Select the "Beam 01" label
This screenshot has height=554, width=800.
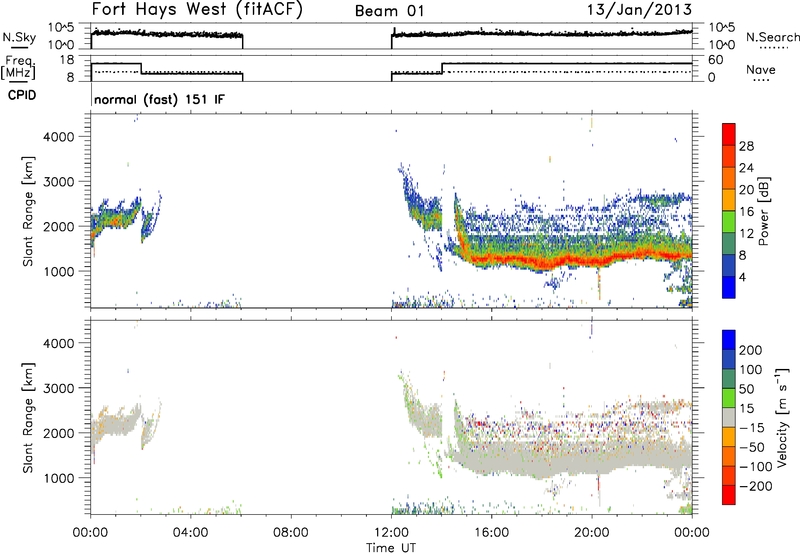[x=389, y=11]
